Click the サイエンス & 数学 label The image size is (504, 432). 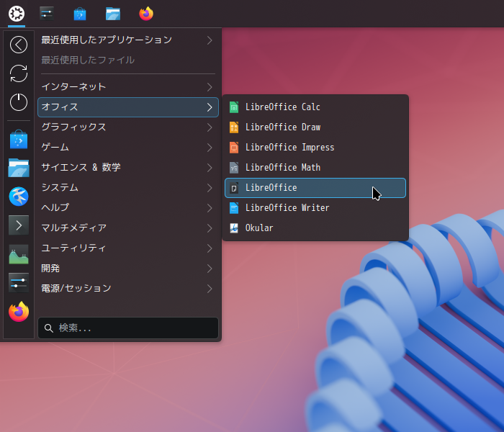(81, 168)
